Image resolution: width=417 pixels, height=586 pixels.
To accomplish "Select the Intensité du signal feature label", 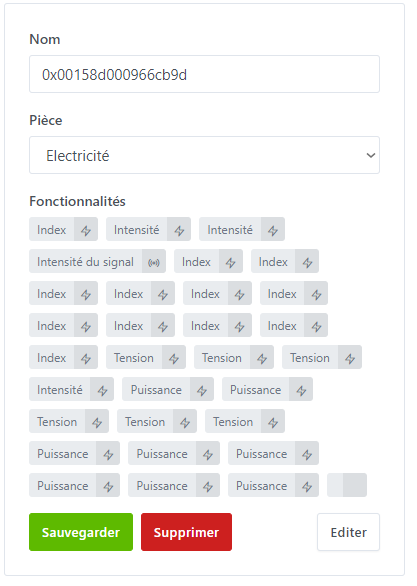I will pyautogui.click(x=86, y=262).
